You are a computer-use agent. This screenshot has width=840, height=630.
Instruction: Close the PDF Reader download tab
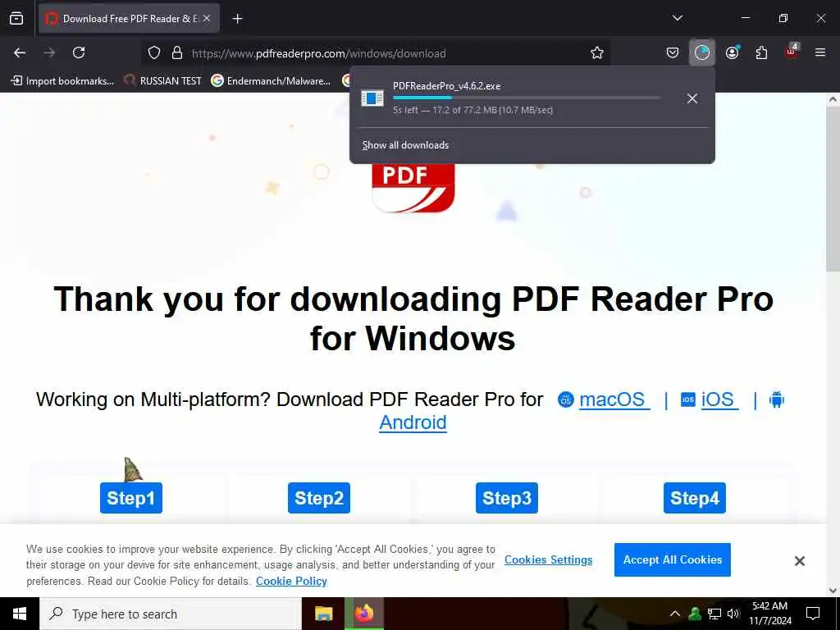(207, 19)
